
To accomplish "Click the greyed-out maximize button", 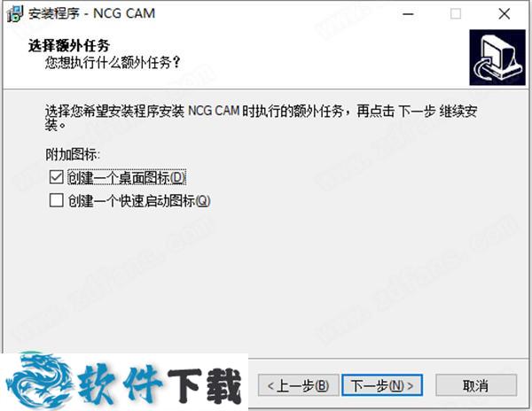I will (x=456, y=14).
